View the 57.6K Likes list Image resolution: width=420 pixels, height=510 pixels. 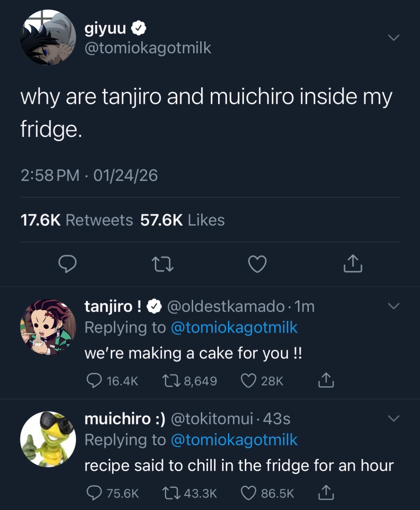click(x=183, y=220)
